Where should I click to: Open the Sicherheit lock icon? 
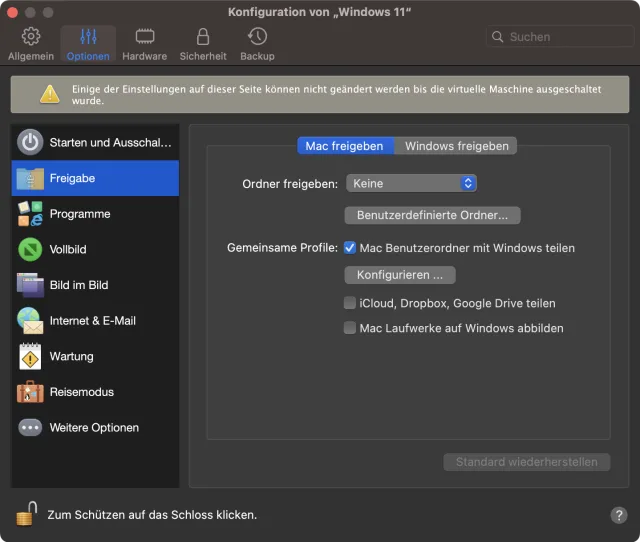tap(202, 37)
